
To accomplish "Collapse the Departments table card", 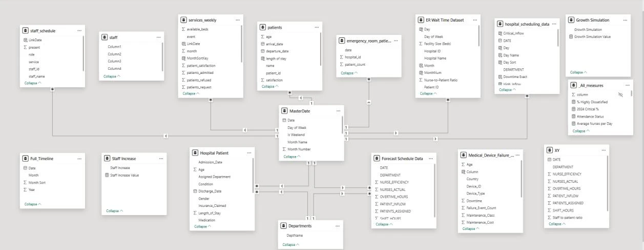I will pyautogui.click(x=291, y=245).
